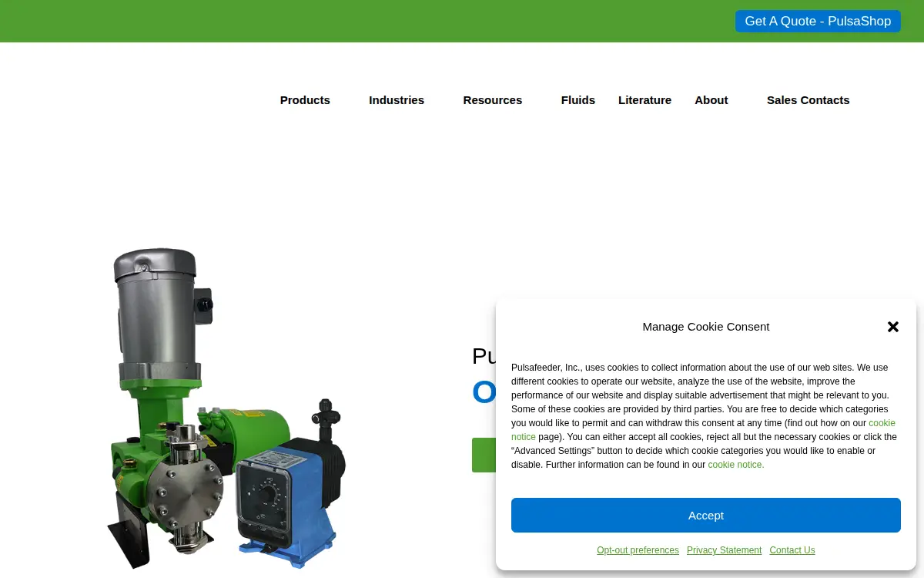
Task: Open the Resources menu
Action: pyautogui.click(x=493, y=100)
